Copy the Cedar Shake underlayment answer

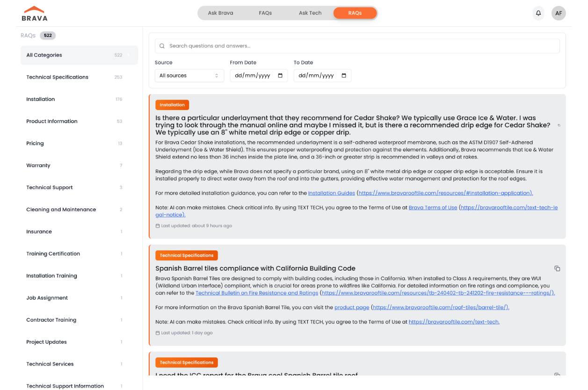[559, 125]
